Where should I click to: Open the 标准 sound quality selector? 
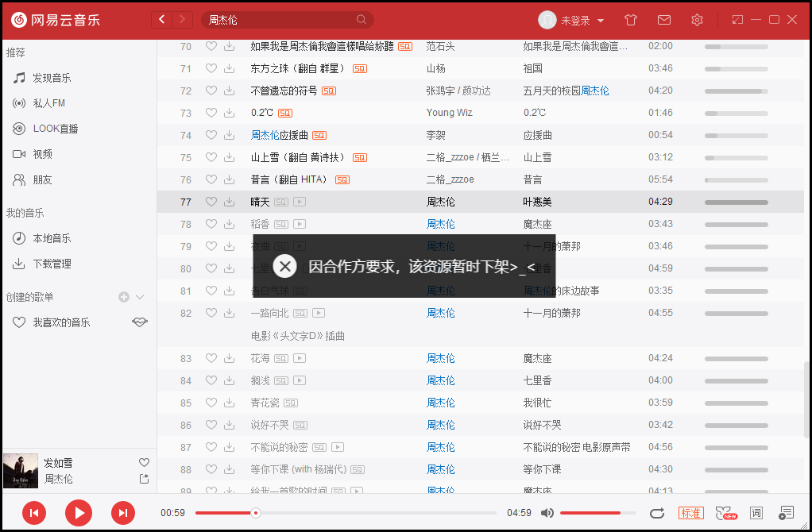coord(690,513)
